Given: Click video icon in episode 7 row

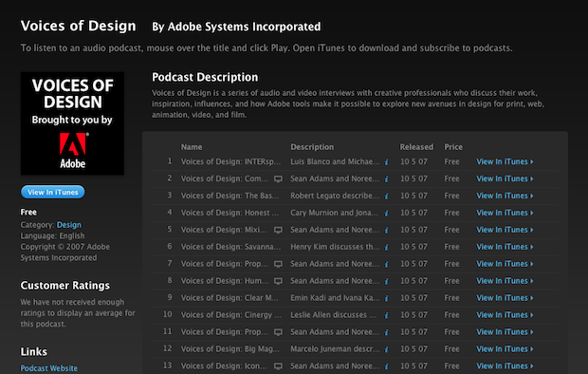Looking at the screenshot, I should 278,264.
